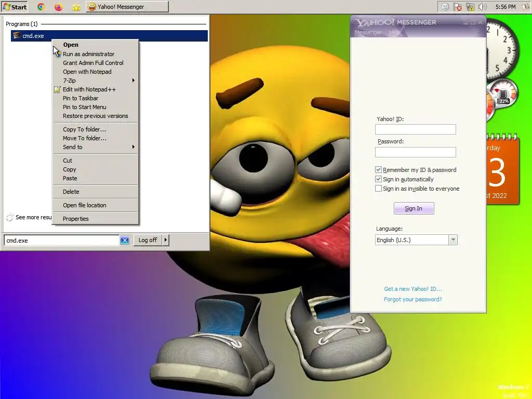Open the Messenger menu in Yahoo! Messenger

pos(368,32)
